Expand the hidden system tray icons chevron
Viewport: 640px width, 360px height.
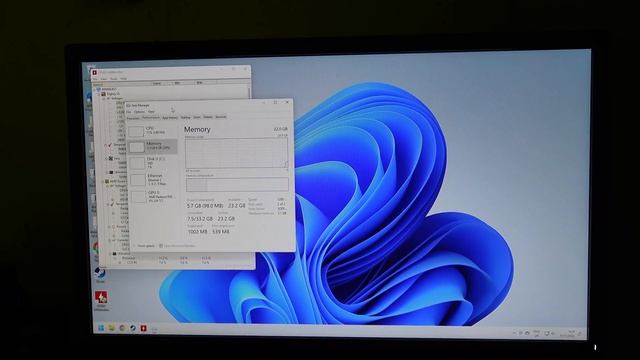point(514,333)
